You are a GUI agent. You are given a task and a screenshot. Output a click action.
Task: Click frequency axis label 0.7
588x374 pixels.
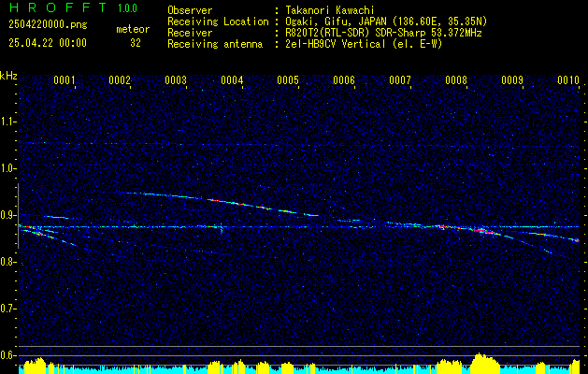[7, 309]
